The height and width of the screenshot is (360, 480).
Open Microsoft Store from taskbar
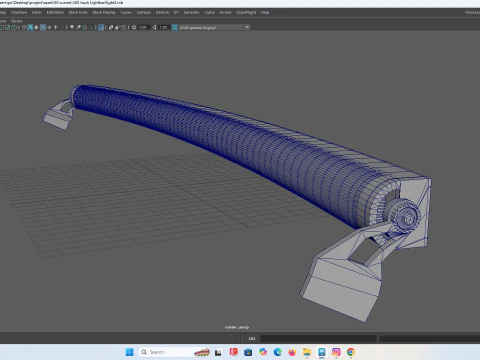pos(248,352)
